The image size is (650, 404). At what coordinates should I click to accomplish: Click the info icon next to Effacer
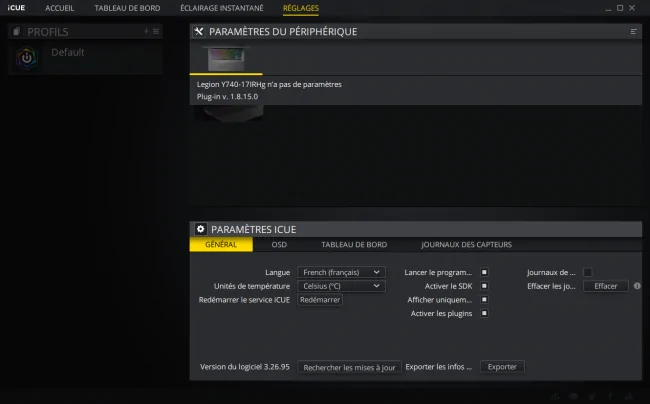tap(637, 286)
